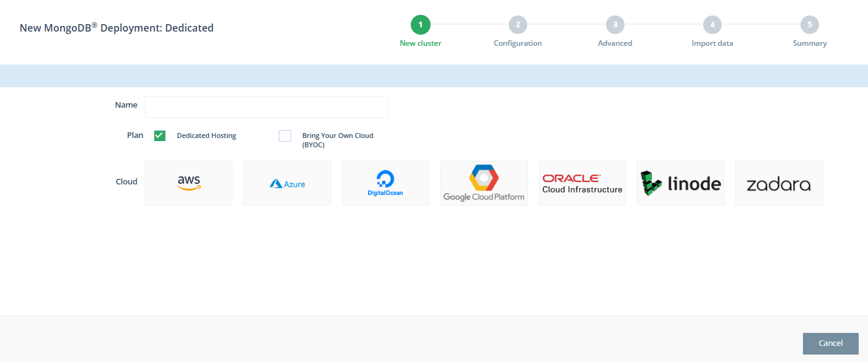Choose Azure as the cloud provider
This screenshot has width=868, height=362.
click(287, 183)
